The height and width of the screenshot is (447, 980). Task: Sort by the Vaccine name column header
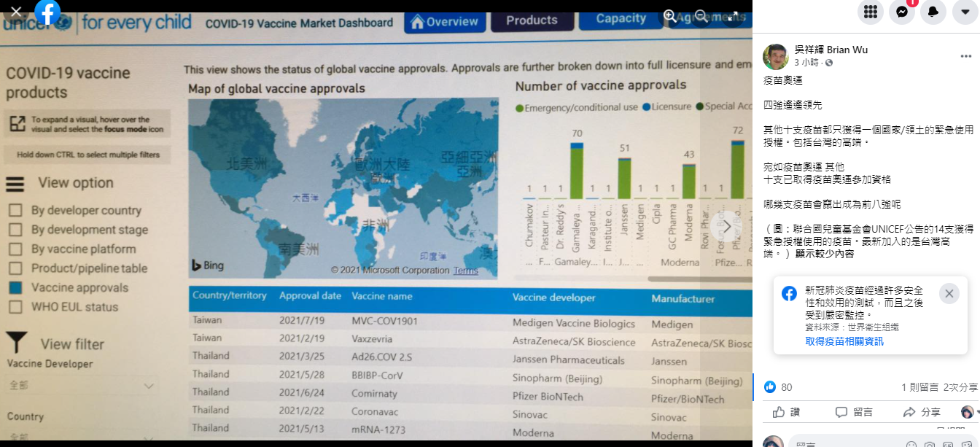point(382,297)
